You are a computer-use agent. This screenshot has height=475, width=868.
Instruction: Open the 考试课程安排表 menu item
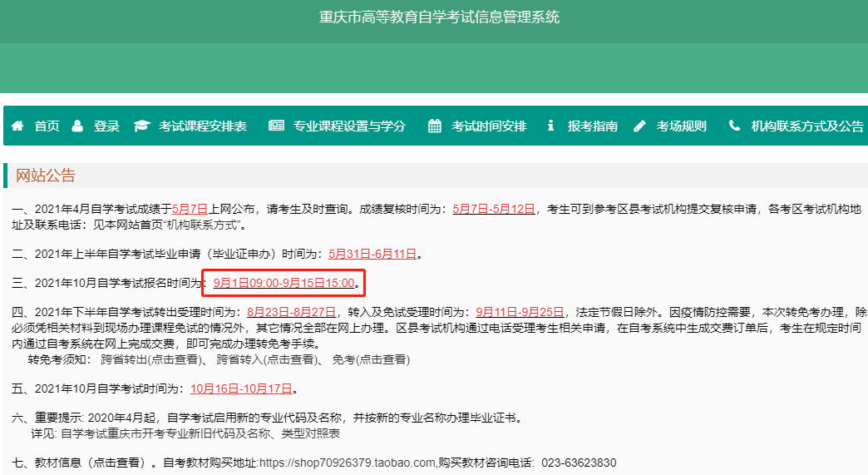[203, 126]
